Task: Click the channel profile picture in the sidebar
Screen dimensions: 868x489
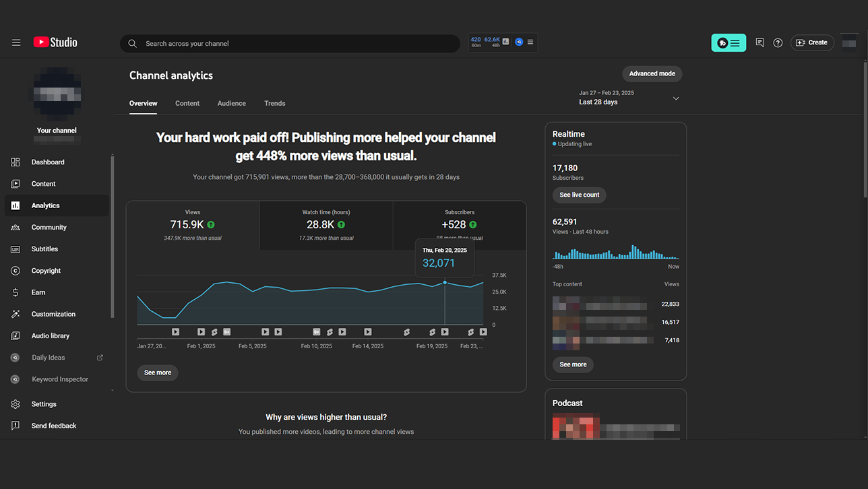Action: pos(57,94)
